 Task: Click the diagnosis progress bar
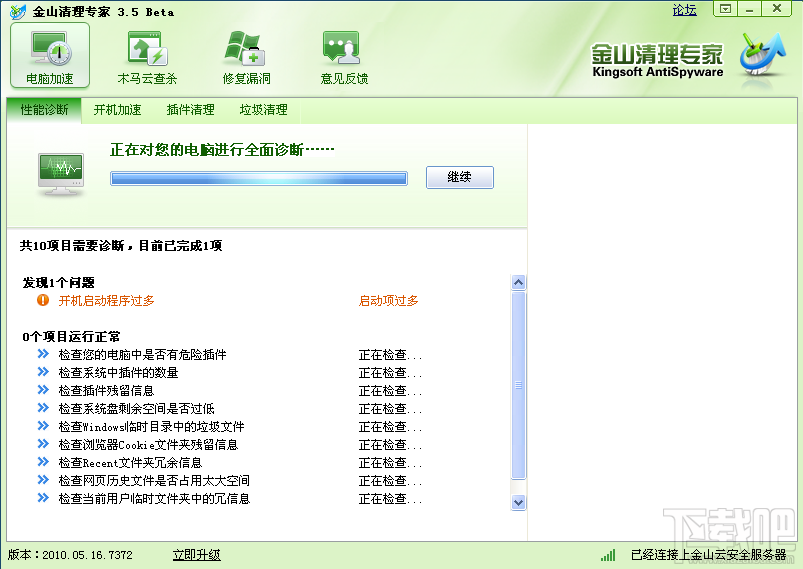pyautogui.click(x=259, y=178)
